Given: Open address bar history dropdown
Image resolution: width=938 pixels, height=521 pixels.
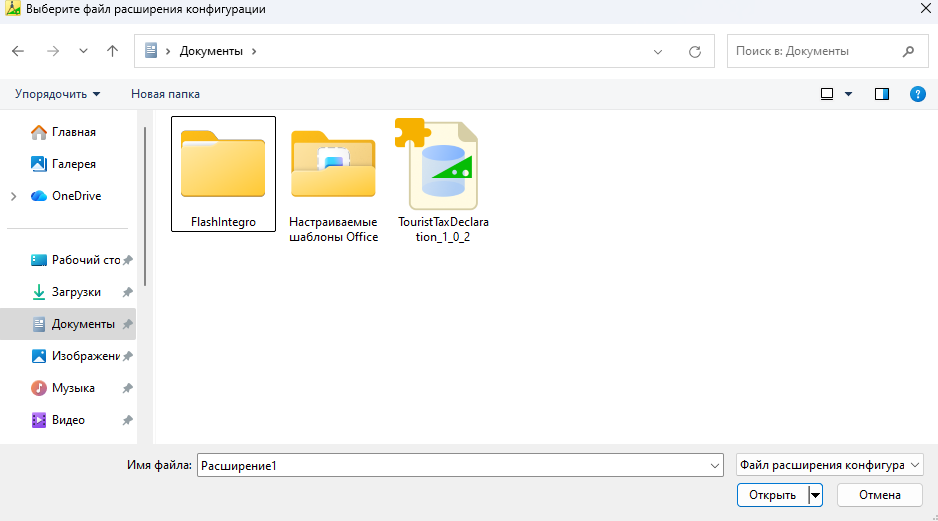Looking at the screenshot, I should 658,52.
